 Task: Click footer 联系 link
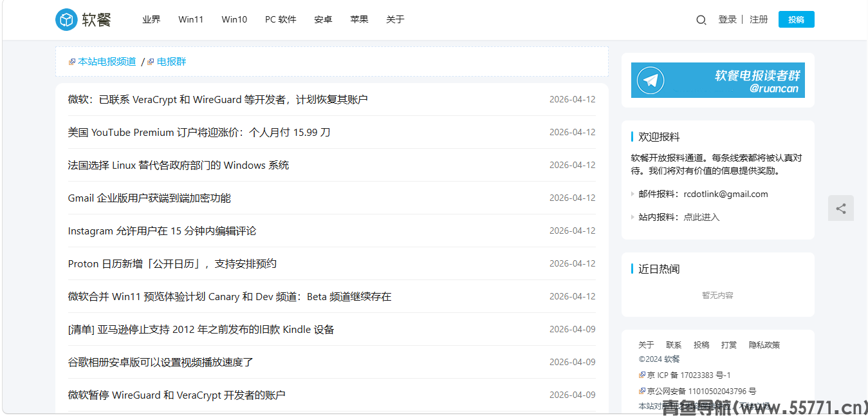coord(674,345)
